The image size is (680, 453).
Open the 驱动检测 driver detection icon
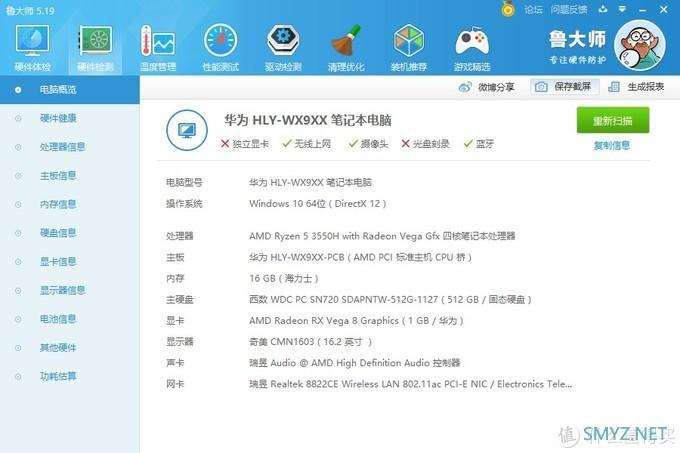click(x=283, y=47)
